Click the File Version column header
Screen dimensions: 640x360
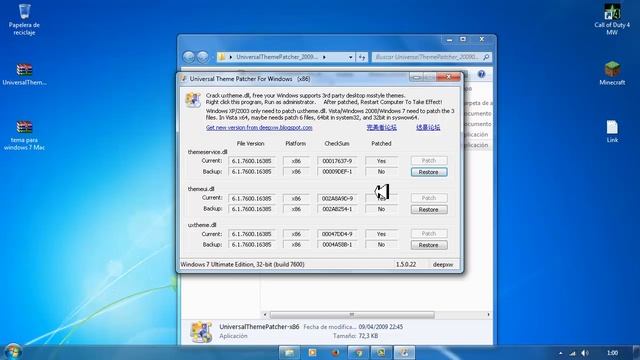coord(251,144)
